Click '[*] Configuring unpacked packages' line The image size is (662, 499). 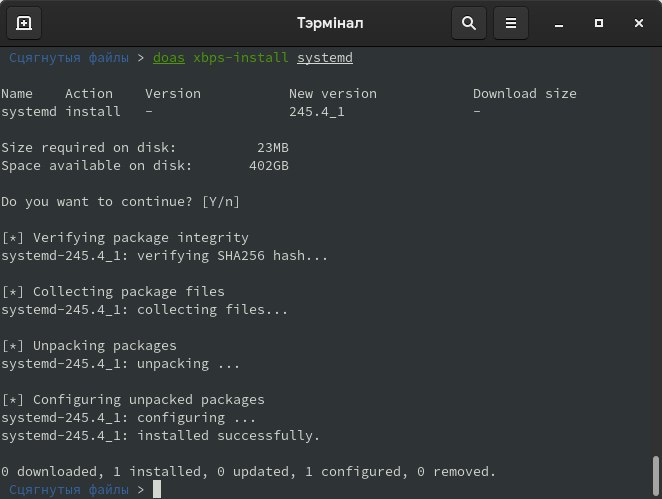(133, 400)
